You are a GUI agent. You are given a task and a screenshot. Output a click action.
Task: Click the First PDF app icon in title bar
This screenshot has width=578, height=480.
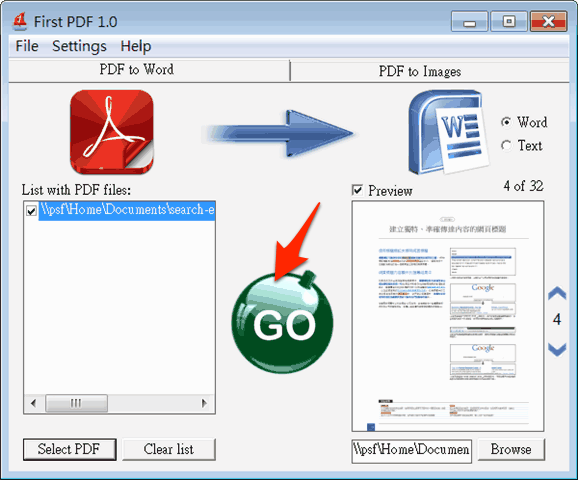20,21
